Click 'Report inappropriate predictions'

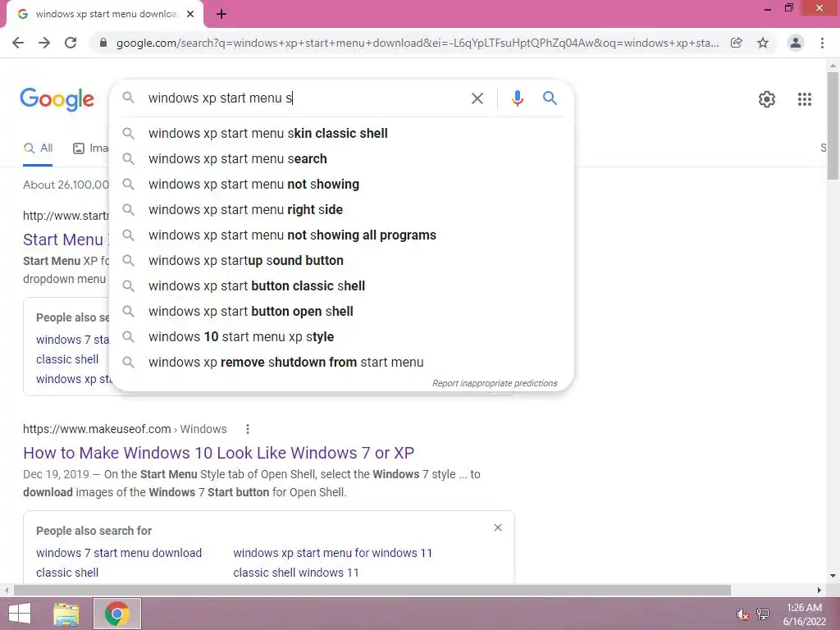point(495,383)
